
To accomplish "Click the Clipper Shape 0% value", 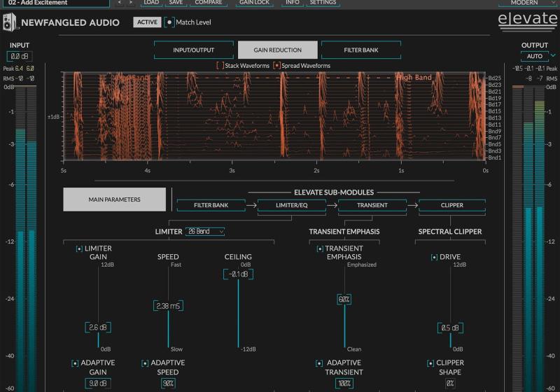I will 450,383.
